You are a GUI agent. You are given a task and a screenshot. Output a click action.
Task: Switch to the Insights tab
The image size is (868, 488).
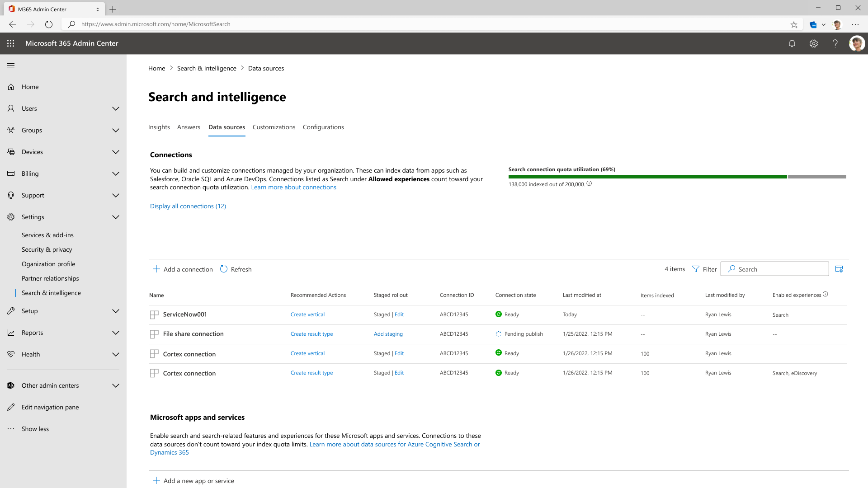tap(159, 127)
